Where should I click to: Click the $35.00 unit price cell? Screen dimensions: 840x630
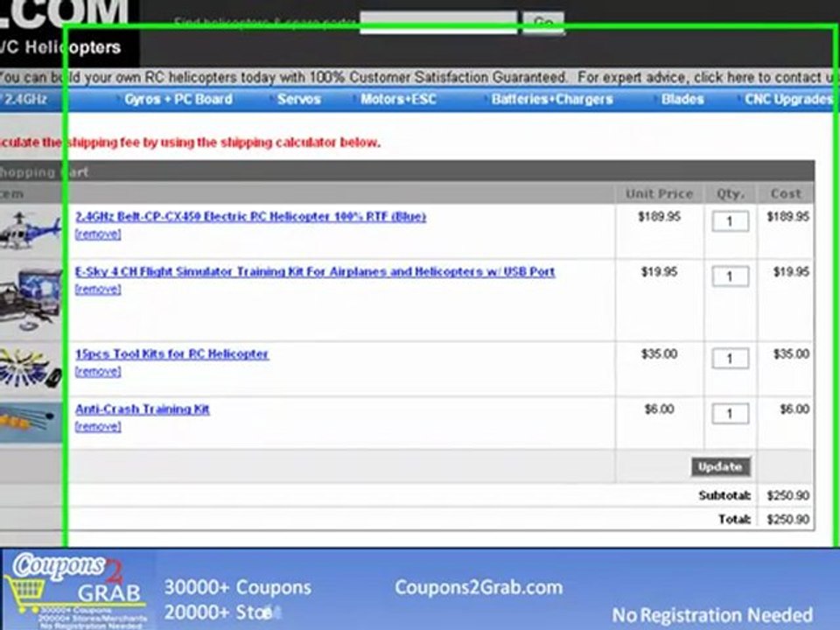(x=660, y=354)
